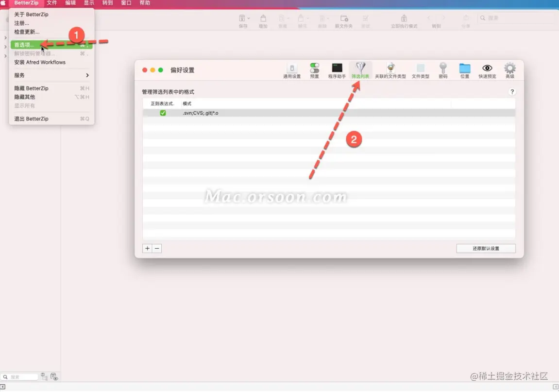Open the 显示 menu
559x392 pixels.
[89, 3]
